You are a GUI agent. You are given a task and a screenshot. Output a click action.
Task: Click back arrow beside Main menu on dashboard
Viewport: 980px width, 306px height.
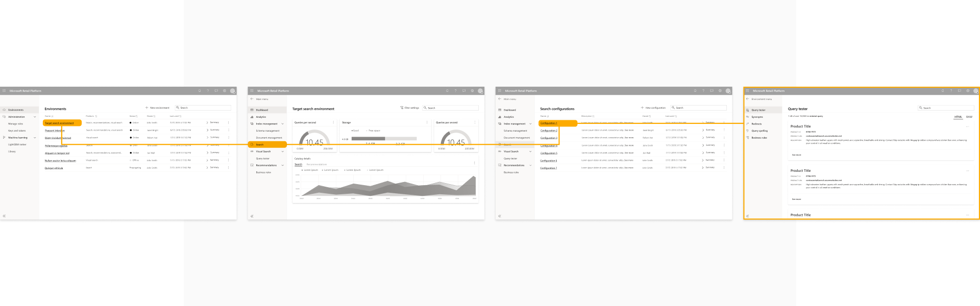252,99
